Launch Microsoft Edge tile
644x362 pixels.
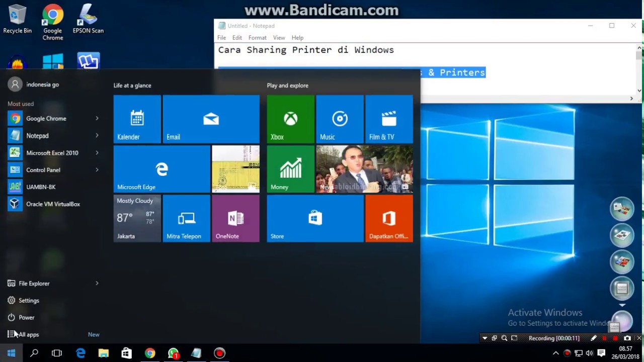tap(162, 169)
